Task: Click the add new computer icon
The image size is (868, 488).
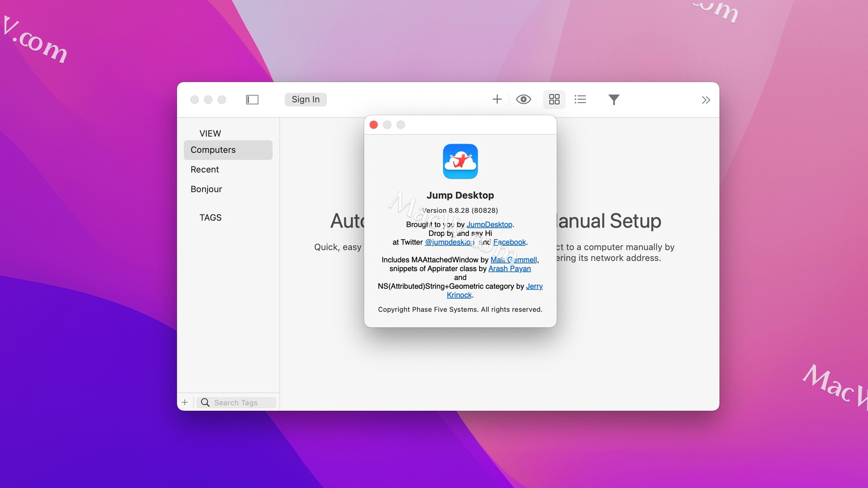Action: coord(496,99)
